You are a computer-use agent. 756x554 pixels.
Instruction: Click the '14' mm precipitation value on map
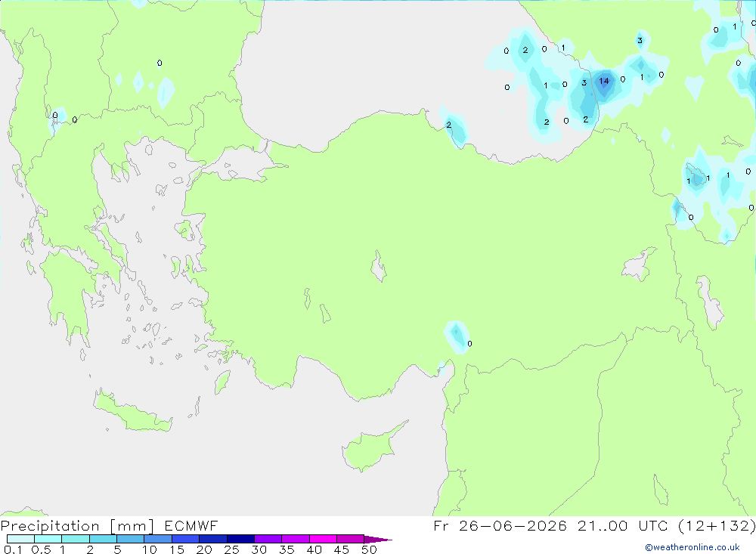(603, 81)
